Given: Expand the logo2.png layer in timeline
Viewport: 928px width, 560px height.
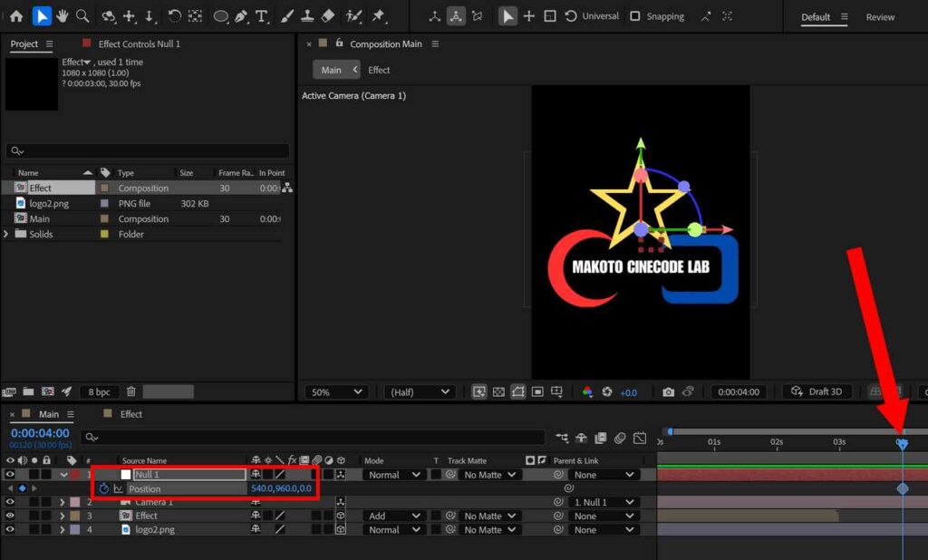Looking at the screenshot, I should click(x=63, y=529).
